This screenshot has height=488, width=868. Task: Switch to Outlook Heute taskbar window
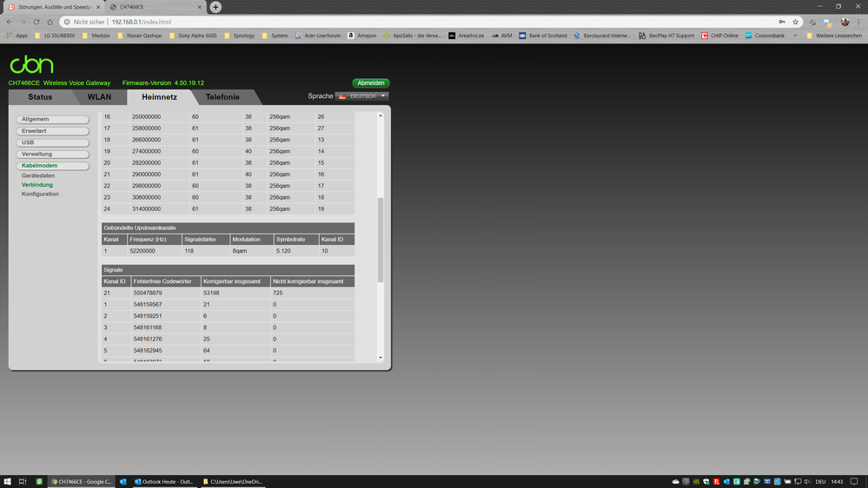pyautogui.click(x=164, y=482)
